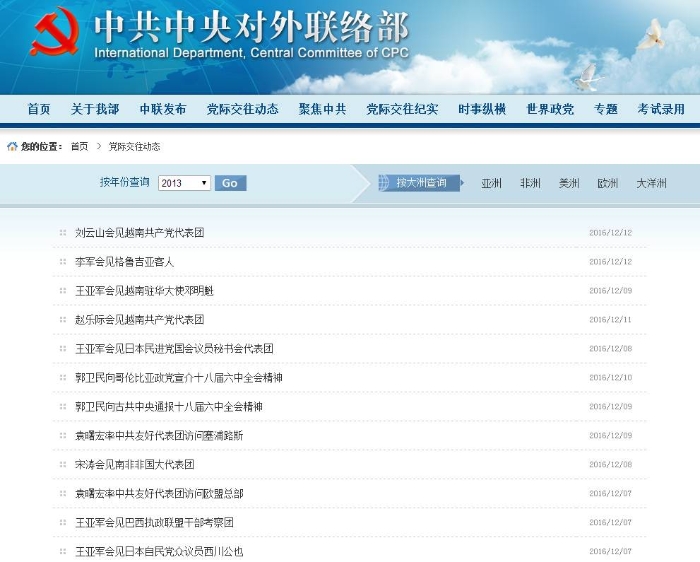Click the International Department English subtitle
The width and height of the screenshot is (700, 562).
pos(251,53)
